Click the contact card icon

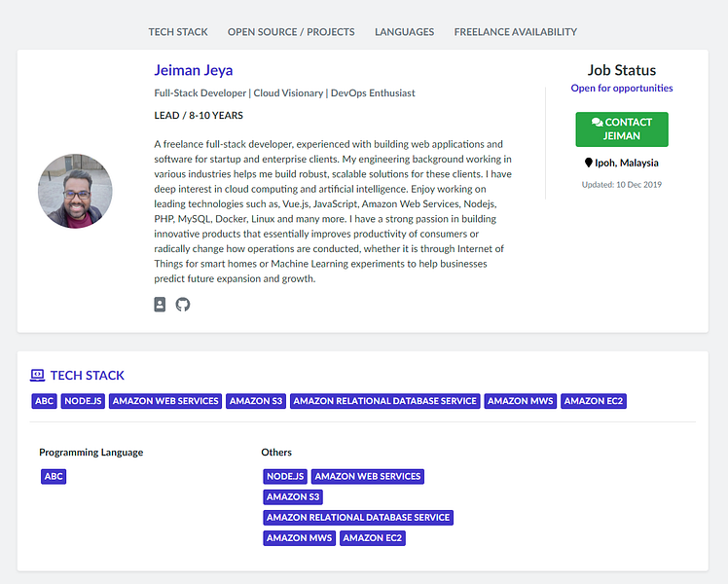coord(161,305)
